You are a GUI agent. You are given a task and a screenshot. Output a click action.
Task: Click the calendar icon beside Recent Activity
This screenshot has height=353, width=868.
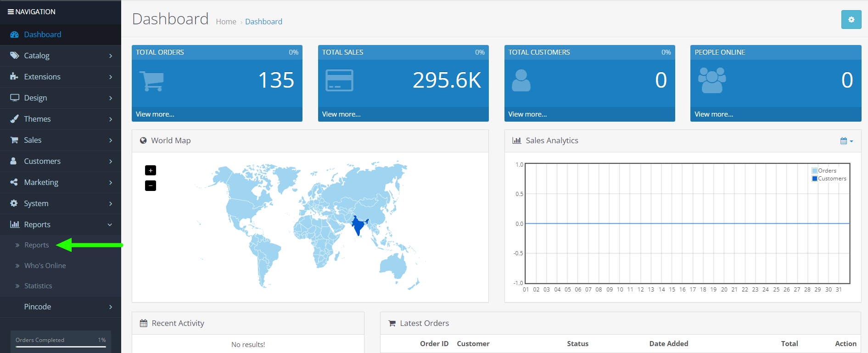tap(144, 323)
